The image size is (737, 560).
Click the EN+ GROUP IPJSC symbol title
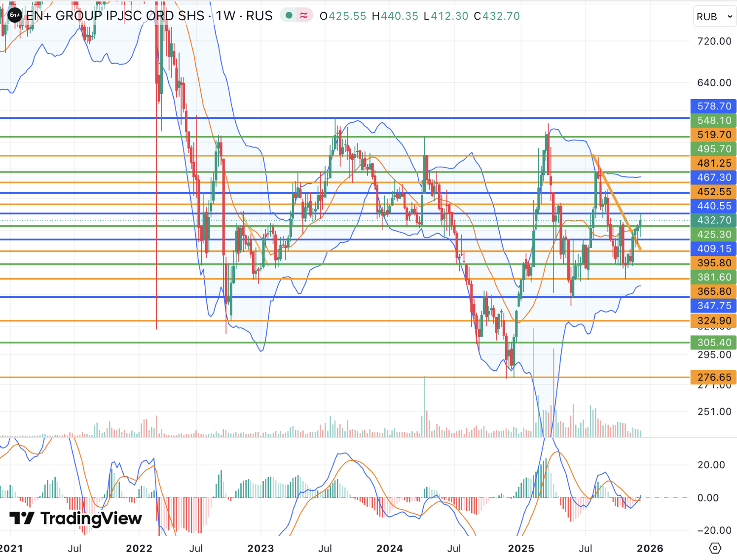pyautogui.click(x=115, y=16)
